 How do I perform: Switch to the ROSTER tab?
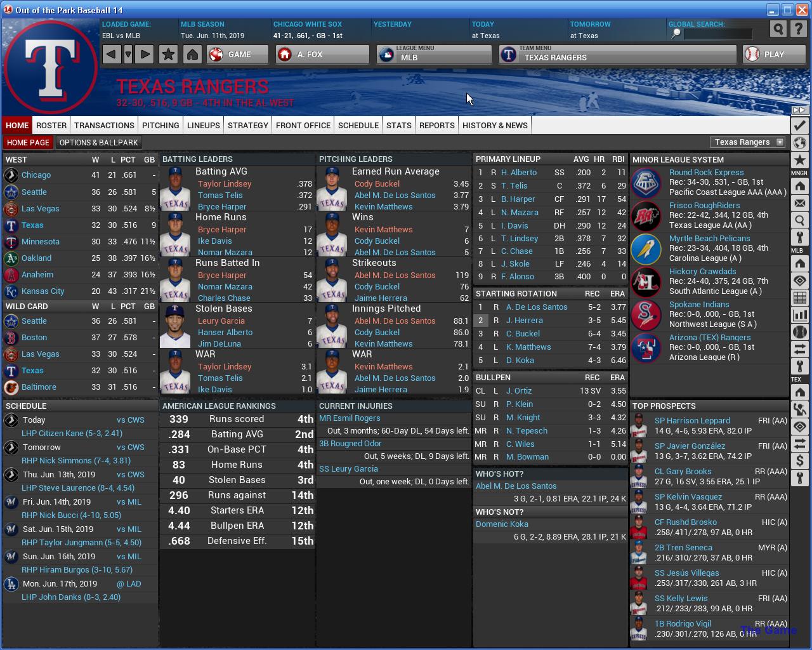(x=51, y=125)
